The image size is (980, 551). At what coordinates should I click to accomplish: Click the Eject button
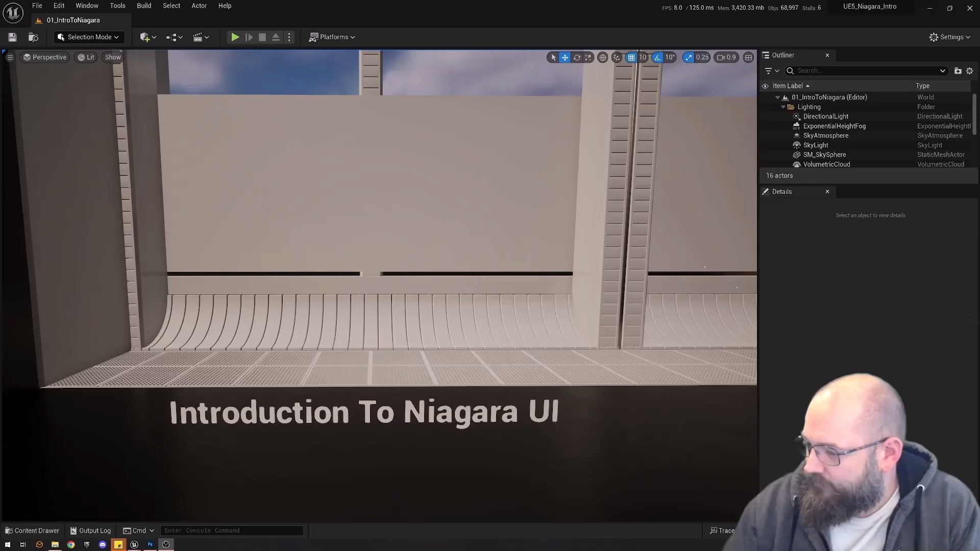pyautogui.click(x=276, y=37)
